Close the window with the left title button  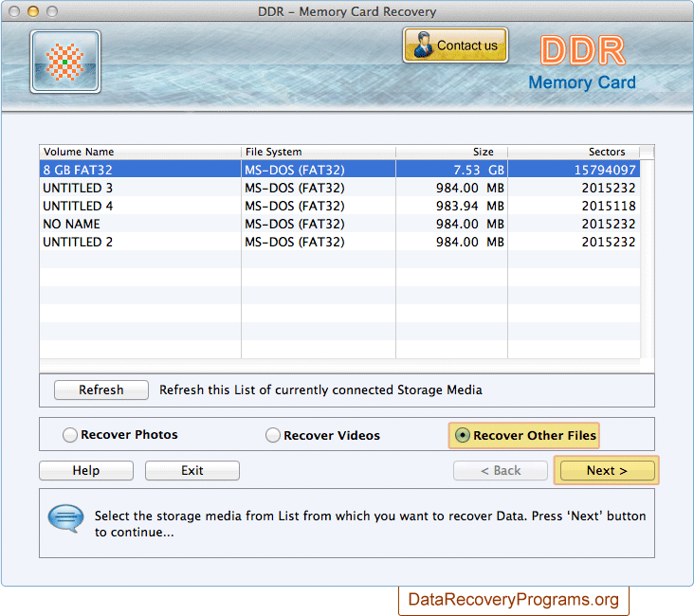[x=14, y=11]
